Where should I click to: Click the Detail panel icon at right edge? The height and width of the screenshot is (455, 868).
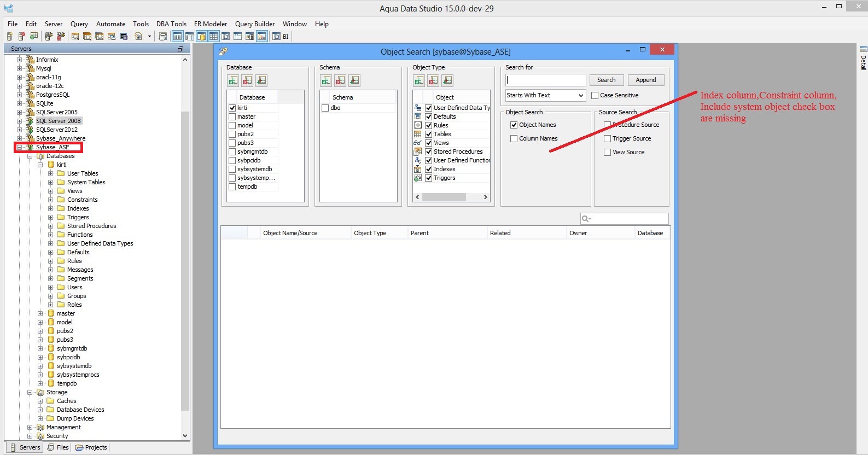tap(863, 49)
